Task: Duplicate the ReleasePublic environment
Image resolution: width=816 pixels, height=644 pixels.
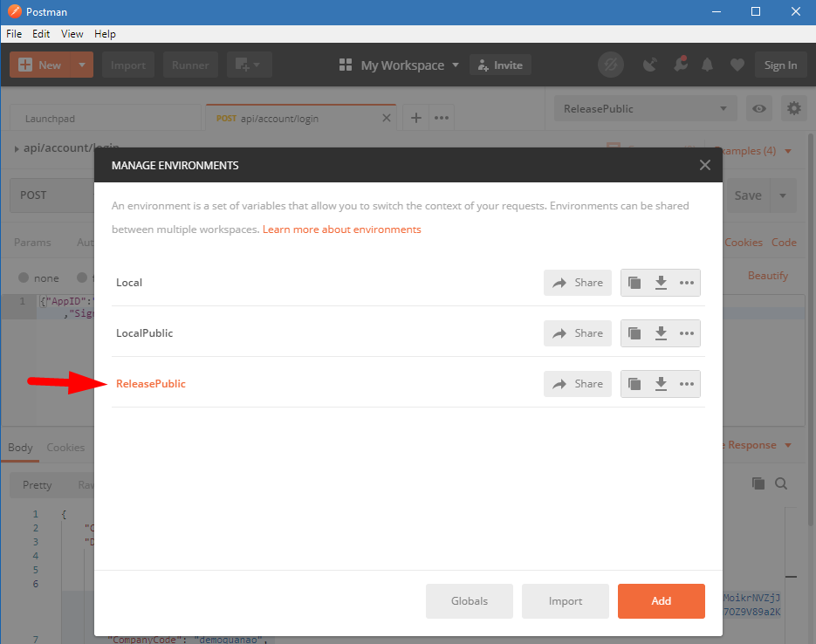Action: tap(634, 384)
